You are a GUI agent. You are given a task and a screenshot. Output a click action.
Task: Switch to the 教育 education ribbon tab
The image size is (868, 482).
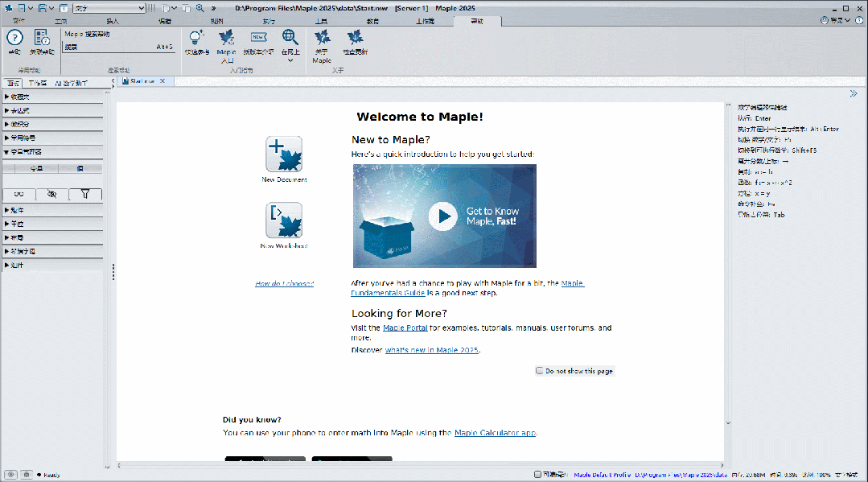[373, 21]
